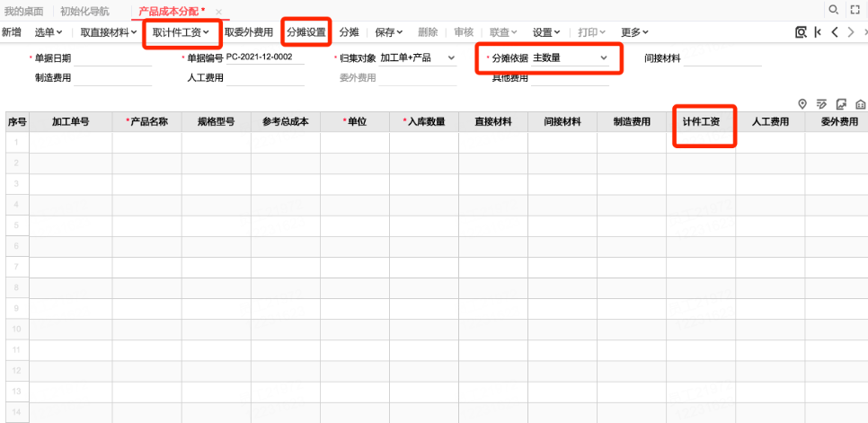868x423 pixels.
Task: Click the fullscreen expand icon
Action: [x=855, y=10]
